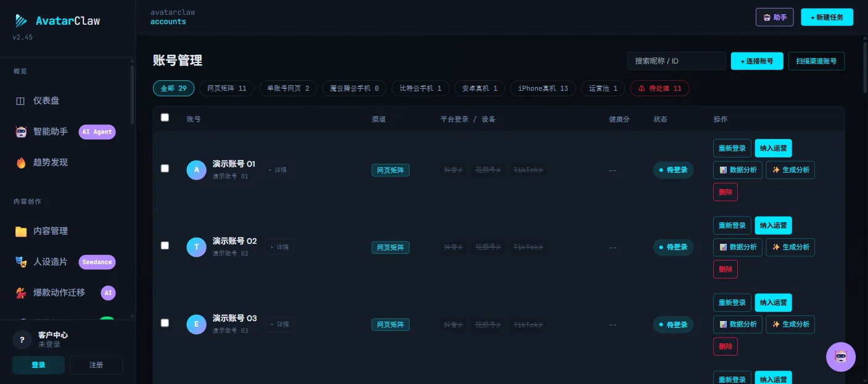Click the + 新建任务 button
Screen dimensions: 868x384
[827, 17]
